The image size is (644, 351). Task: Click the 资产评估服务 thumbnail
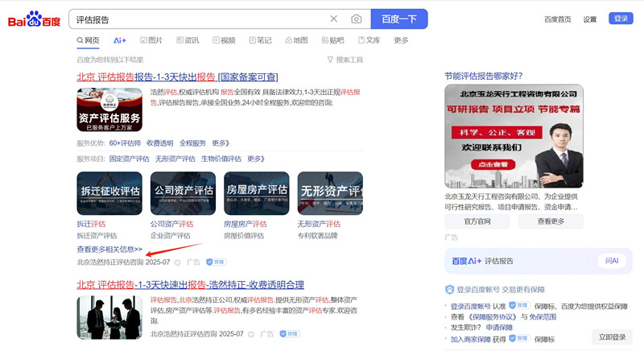[x=109, y=109]
